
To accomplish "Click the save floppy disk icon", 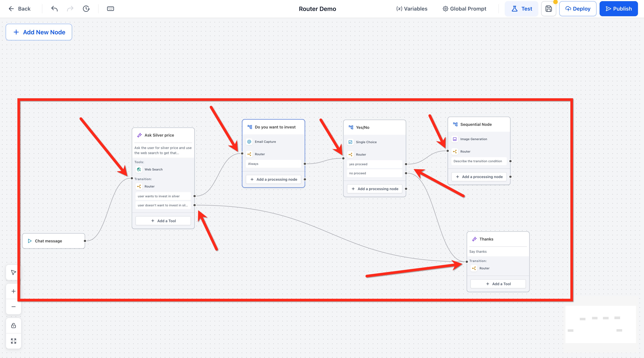I will (549, 9).
